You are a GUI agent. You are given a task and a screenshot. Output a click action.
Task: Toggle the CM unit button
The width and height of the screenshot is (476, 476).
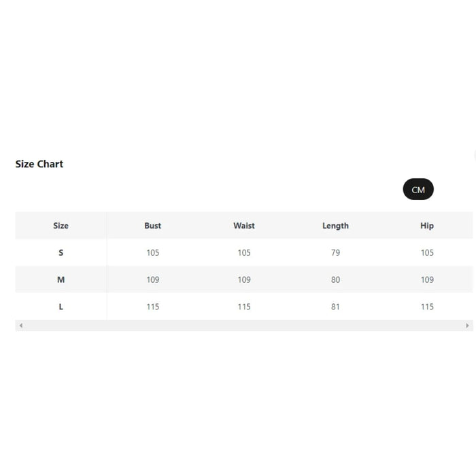click(x=418, y=190)
